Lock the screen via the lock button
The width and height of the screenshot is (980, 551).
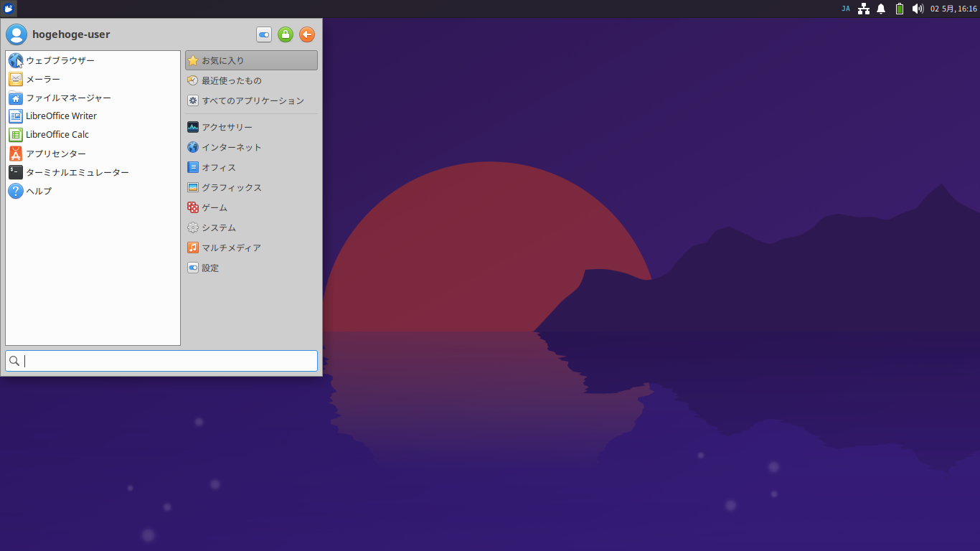(285, 34)
